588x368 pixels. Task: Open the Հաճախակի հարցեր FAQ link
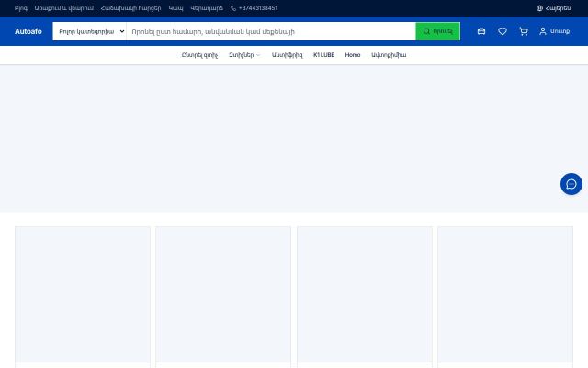[x=130, y=8]
